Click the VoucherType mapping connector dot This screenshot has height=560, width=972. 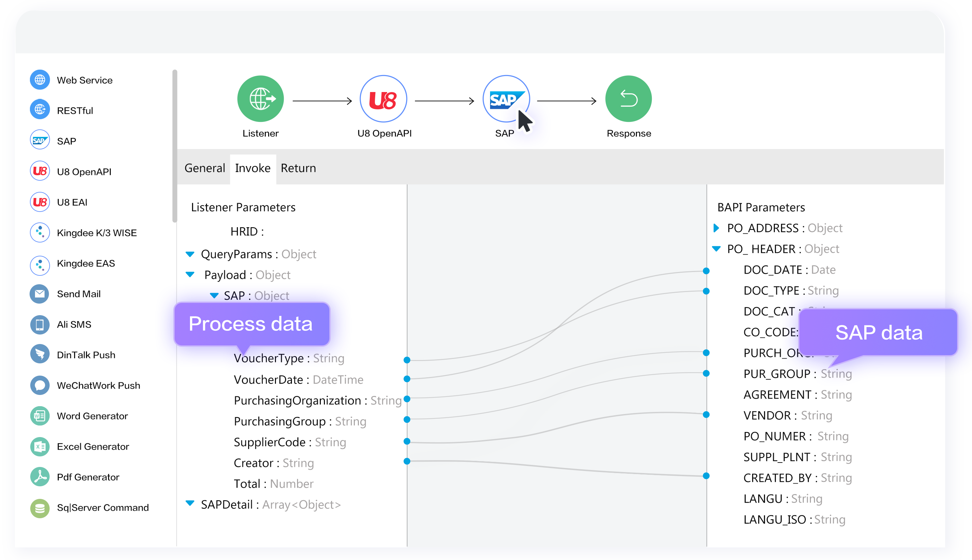point(407,360)
